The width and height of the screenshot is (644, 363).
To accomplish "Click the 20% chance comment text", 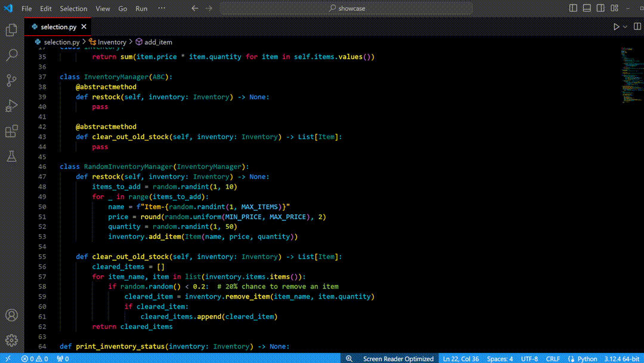I will pyautogui.click(x=278, y=287).
